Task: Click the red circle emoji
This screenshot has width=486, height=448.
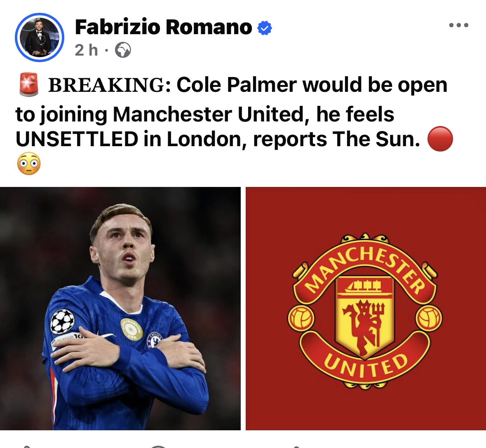Action: pos(440,139)
